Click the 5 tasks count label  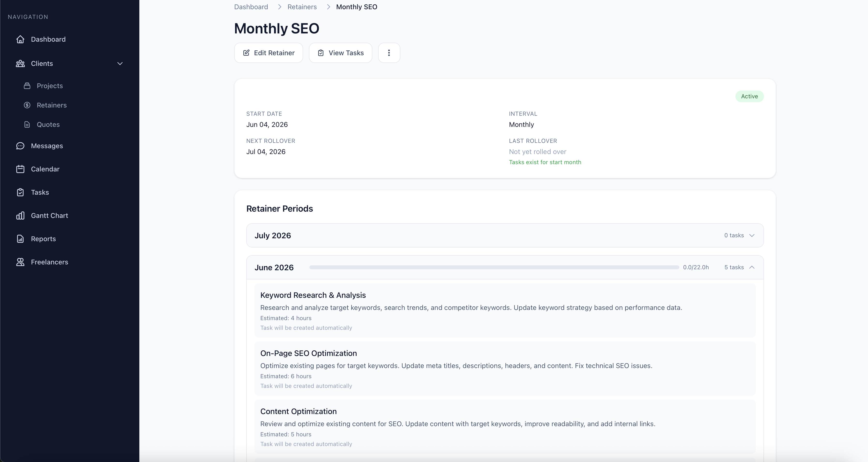coord(734,267)
